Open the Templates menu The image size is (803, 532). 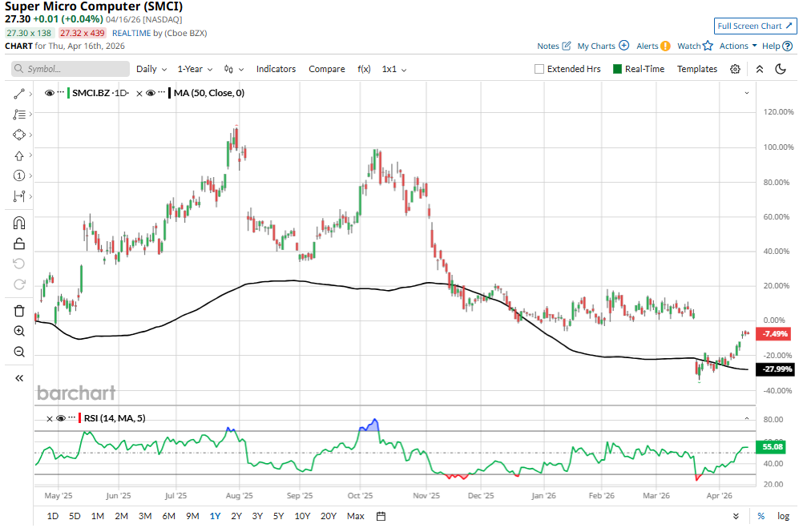point(696,69)
